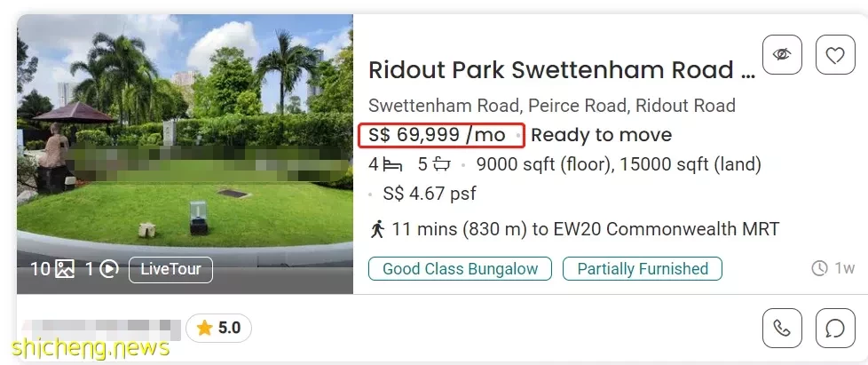Image resolution: width=868 pixels, height=365 pixels.
Task: Save listing with the heart icon
Action: (835, 54)
